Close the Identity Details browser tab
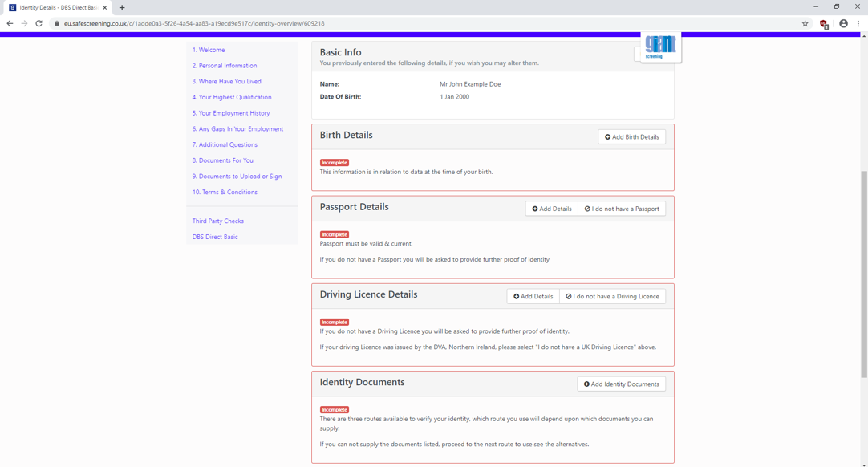 [x=104, y=8]
